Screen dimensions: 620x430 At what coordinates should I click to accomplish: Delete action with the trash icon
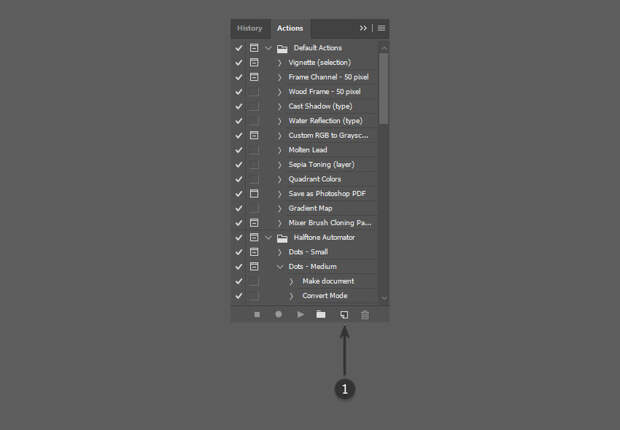pos(365,314)
